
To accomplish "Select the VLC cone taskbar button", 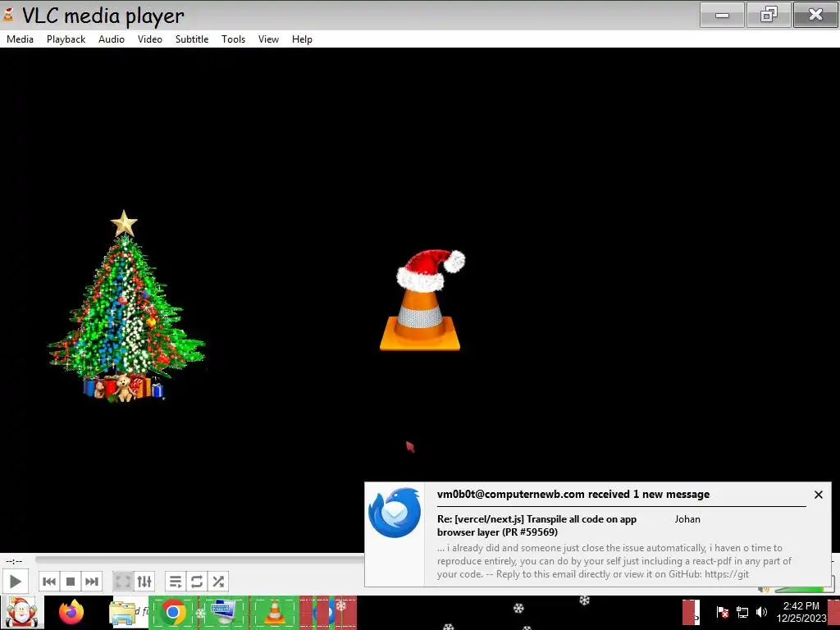I will pyautogui.click(x=274, y=612).
